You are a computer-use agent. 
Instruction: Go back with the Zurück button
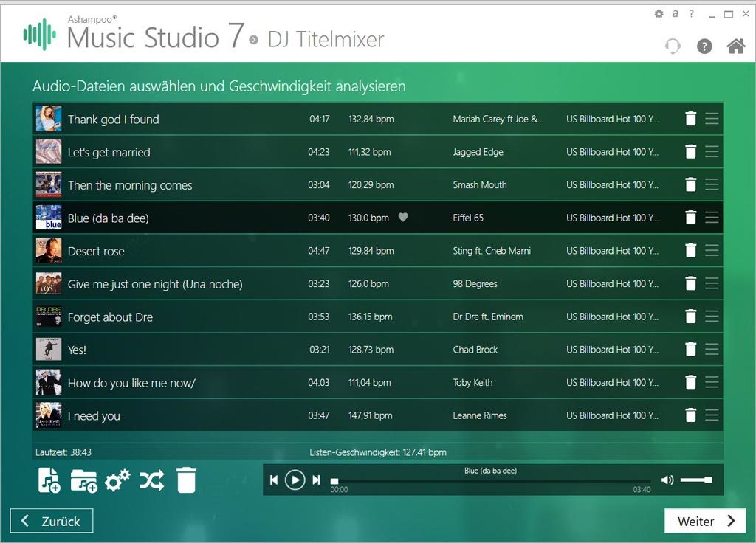click(52, 521)
